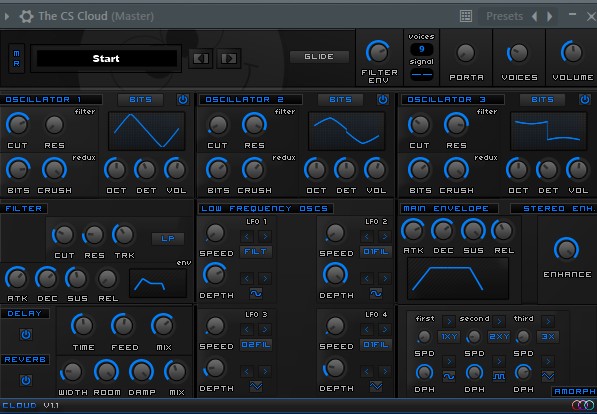
Task: Go to previous preset in title bar
Action: point(535,16)
